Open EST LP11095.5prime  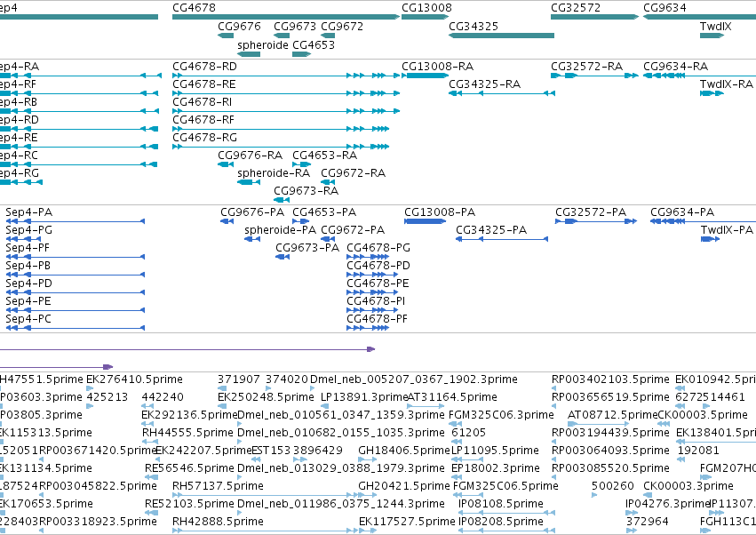[x=495, y=451]
